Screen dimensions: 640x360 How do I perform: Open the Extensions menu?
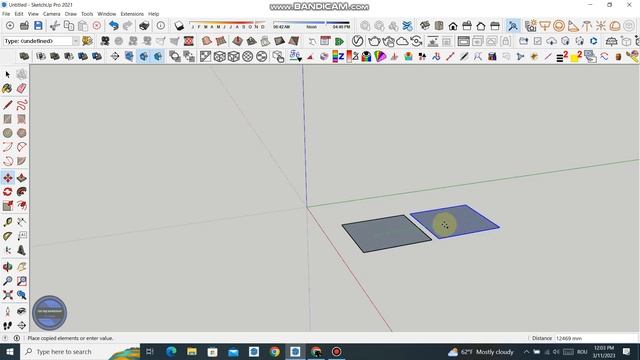click(132, 14)
